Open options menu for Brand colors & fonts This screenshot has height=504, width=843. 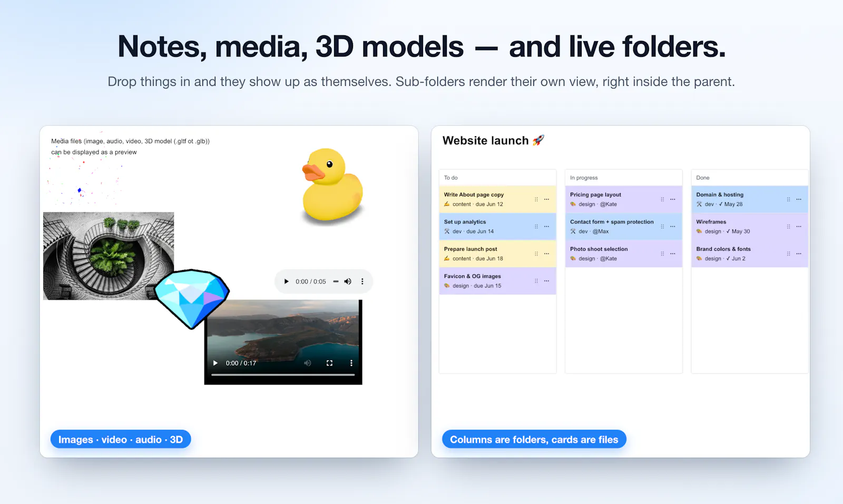799,254
